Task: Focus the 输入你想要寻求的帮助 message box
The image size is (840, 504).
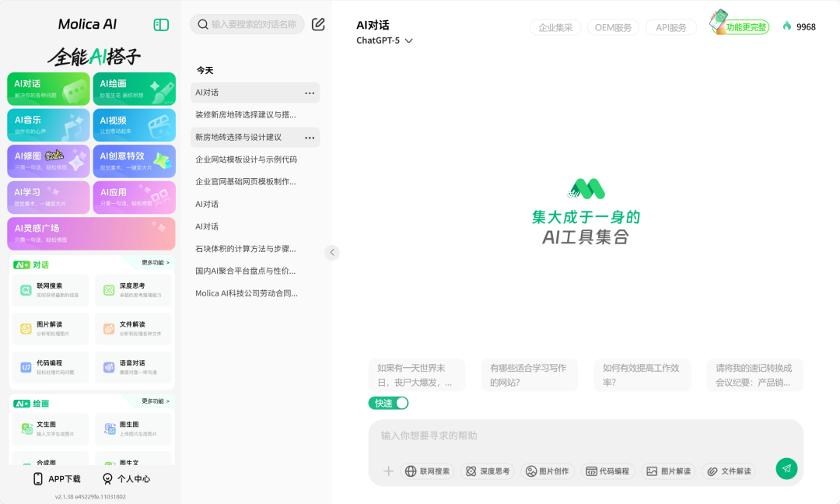Action: pyautogui.click(x=586, y=436)
